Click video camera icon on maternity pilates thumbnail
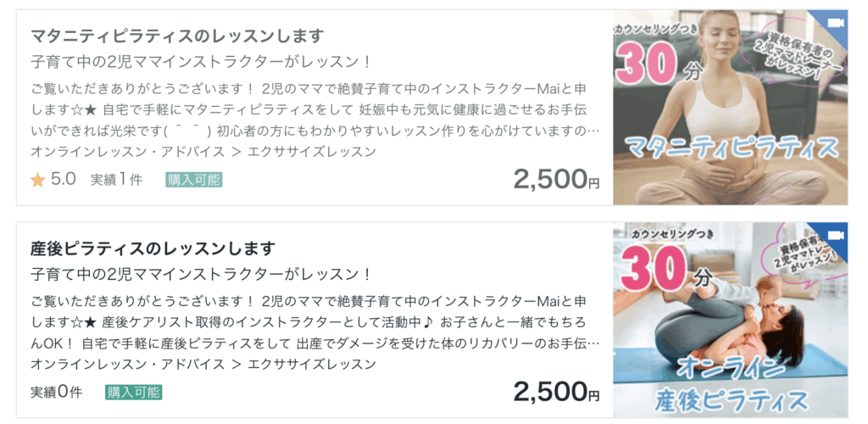The height and width of the screenshot is (424, 868). click(x=835, y=22)
